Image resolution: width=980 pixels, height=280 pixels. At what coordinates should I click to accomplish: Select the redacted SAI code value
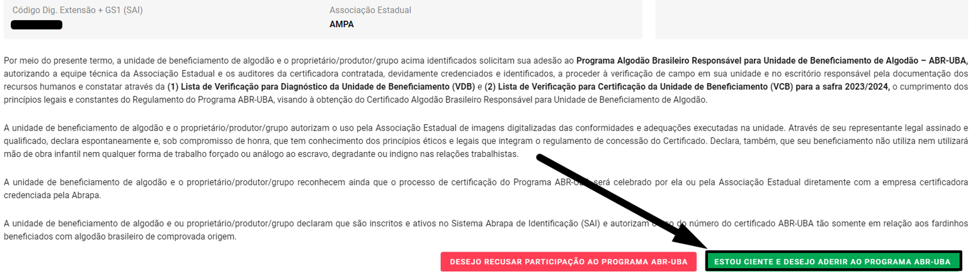tap(37, 25)
